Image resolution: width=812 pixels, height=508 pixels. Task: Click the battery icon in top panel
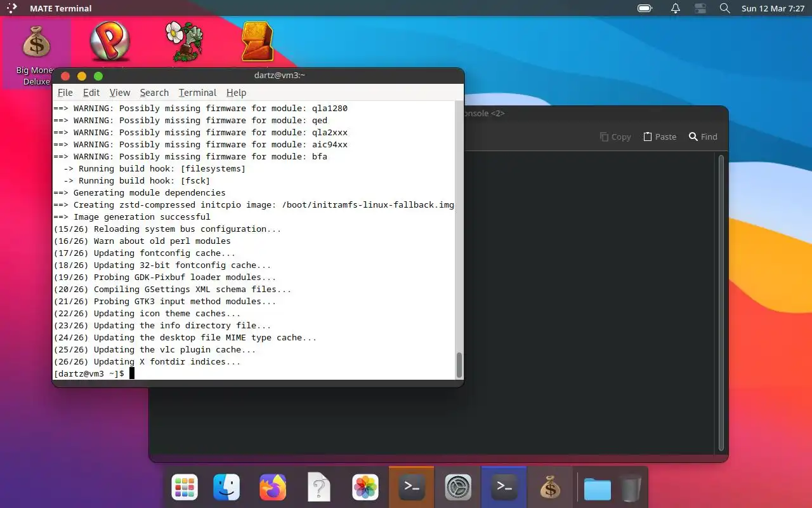(x=645, y=8)
